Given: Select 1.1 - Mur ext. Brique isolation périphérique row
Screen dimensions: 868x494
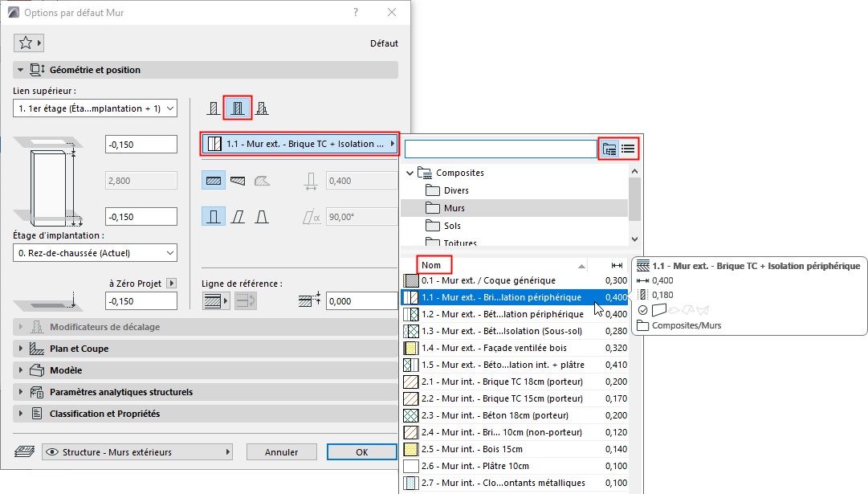Looking at the screenshot, I should click(x=515, y=297).
